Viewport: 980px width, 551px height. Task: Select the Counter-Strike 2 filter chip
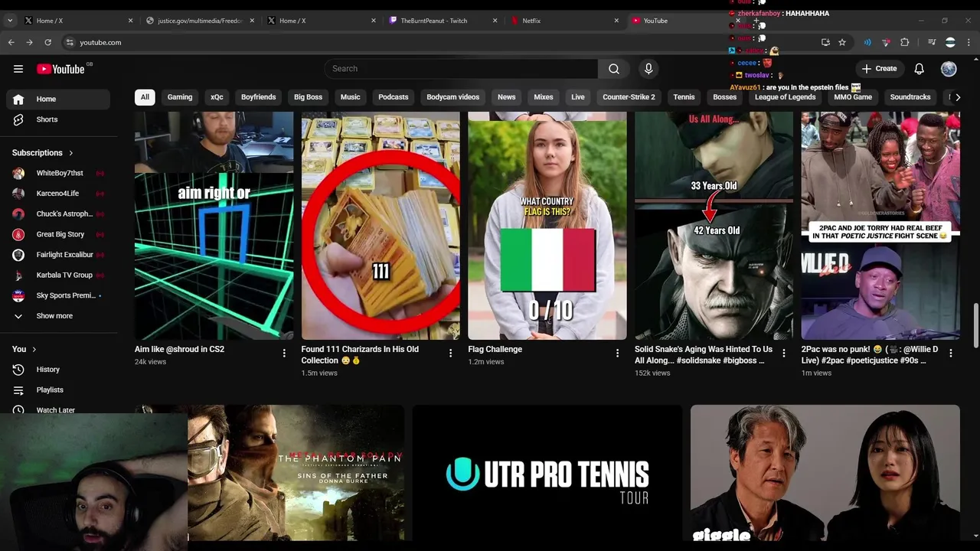629,97
